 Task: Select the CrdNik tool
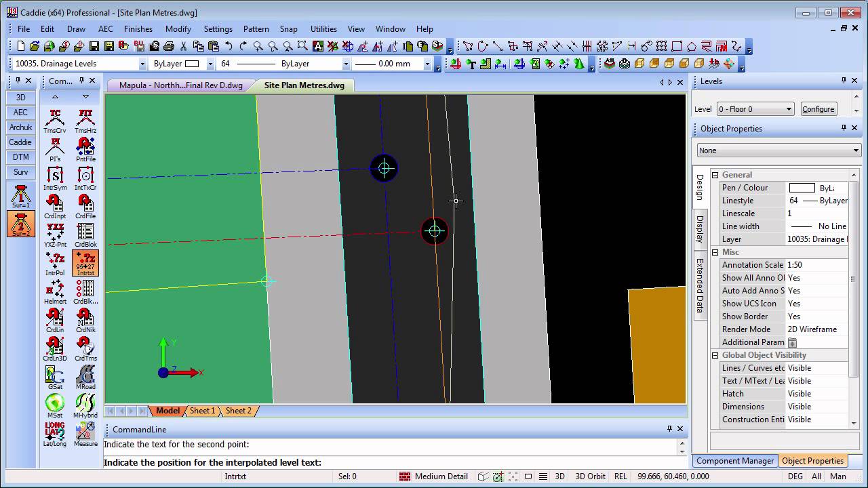click(x=85, y=320)
